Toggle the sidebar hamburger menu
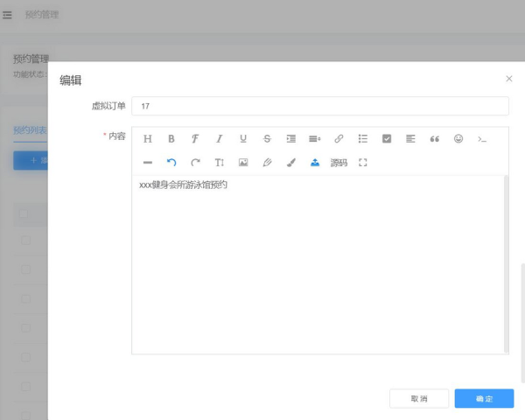Image resolution: width=525 pixels, height=420 pixels. coord(7,15)
